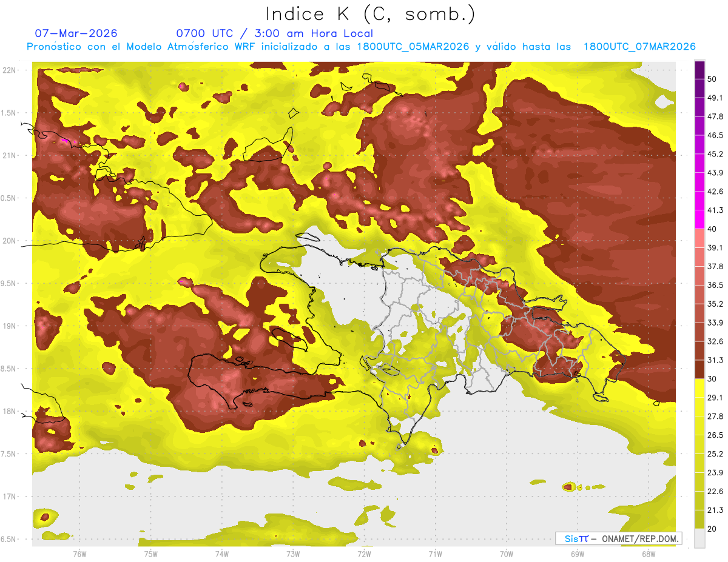
Task: Click the colorbar value "42.6"
Action: pyautogui.click(x=715, y=192)
